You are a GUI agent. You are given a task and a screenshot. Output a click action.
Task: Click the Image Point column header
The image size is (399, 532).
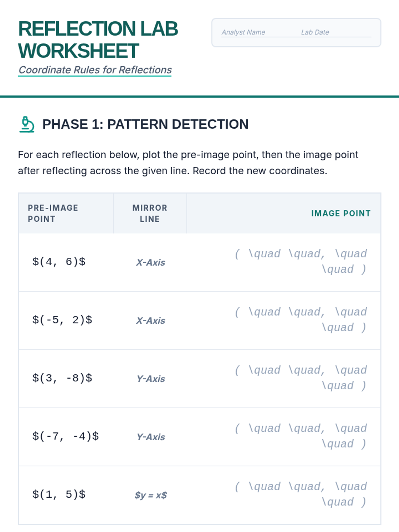(341, 213)
